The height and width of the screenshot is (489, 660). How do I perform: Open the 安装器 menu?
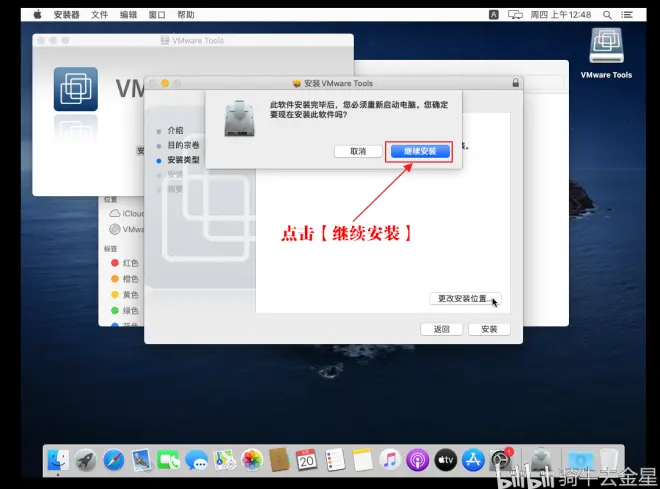point(67,15)
